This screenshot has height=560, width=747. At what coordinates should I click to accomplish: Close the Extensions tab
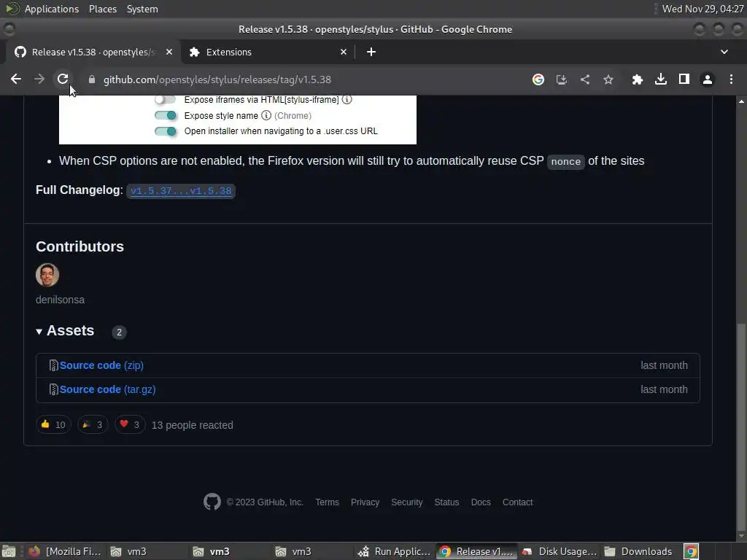[x=344, y=52]
